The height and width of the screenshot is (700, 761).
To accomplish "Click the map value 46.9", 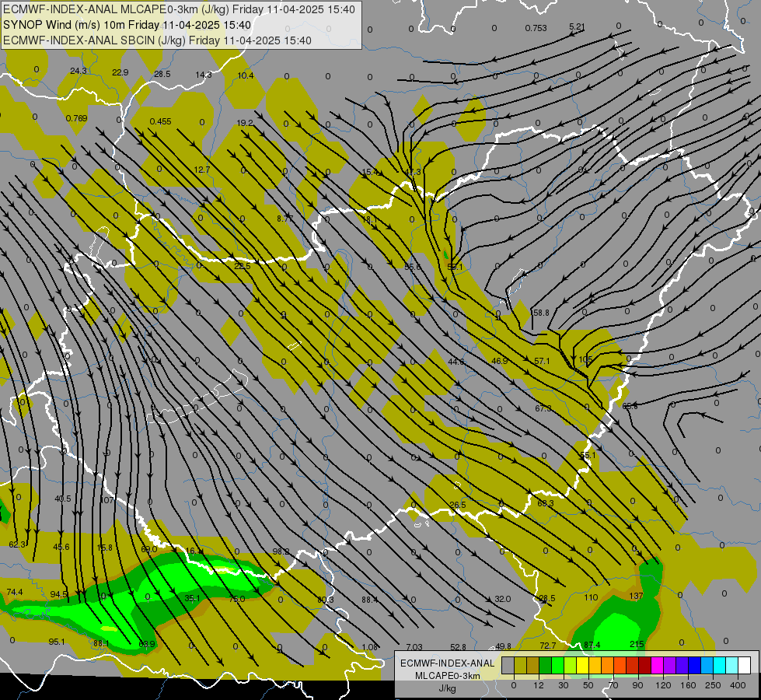I will coord(499,361).
